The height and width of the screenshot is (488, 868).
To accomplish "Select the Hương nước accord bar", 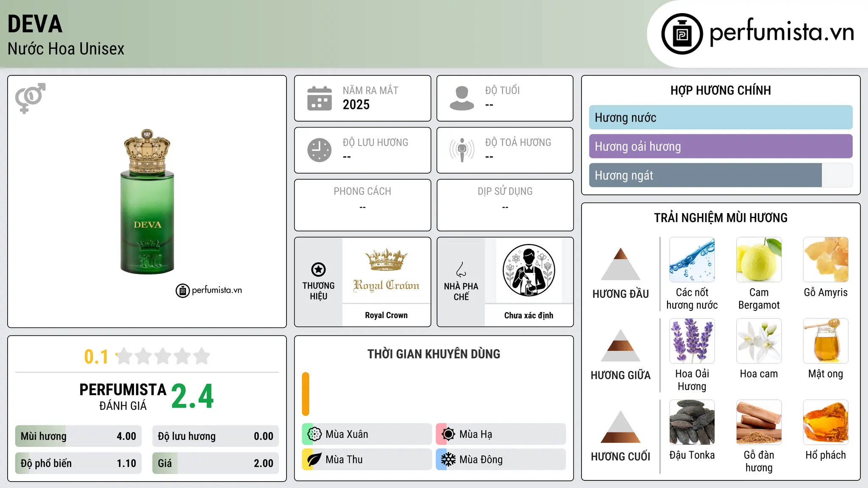I will (x=721, y=117).
